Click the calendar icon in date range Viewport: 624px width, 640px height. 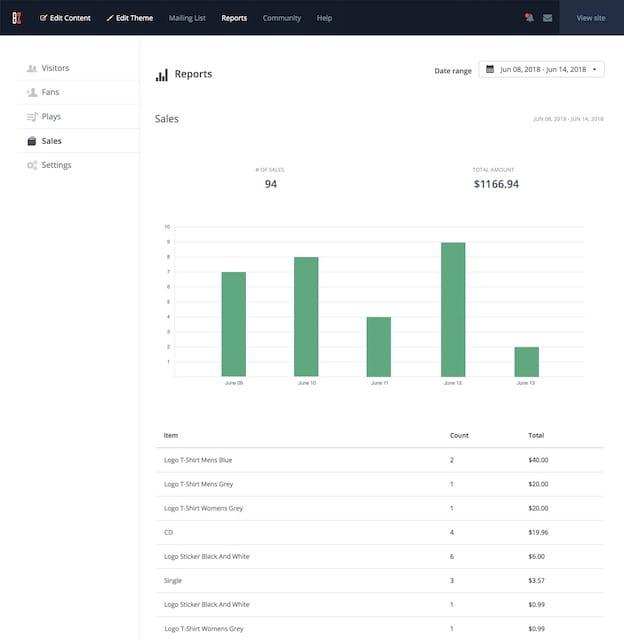pyautogui.click(x=490, y=69)
